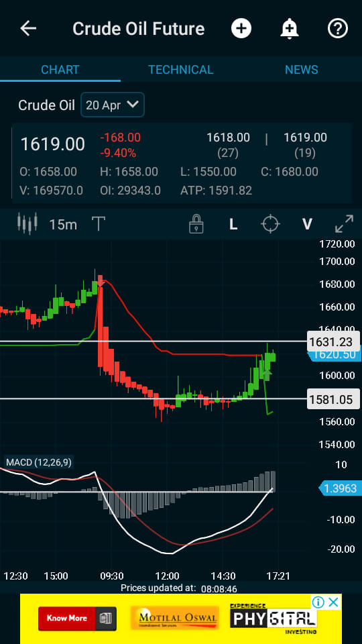Enable the crosshair tool
This screenshot has width=362, height=644.
270,224
